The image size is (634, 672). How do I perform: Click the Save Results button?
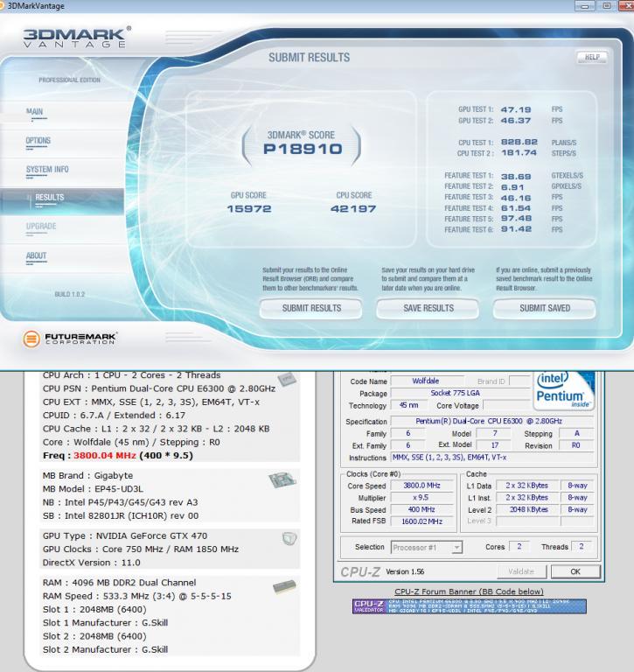click(x=428, y=308)
